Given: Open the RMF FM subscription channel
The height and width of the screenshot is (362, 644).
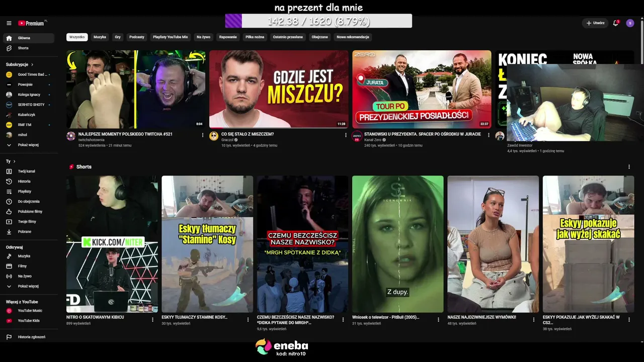Looking at the screenshot, I should click(29, 125).
